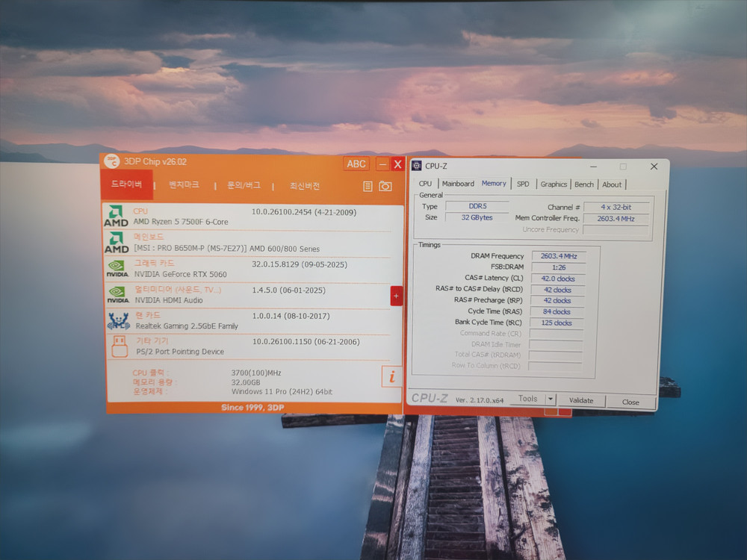Click the red plus icon beside HDMI Audio

coord(397,296)
